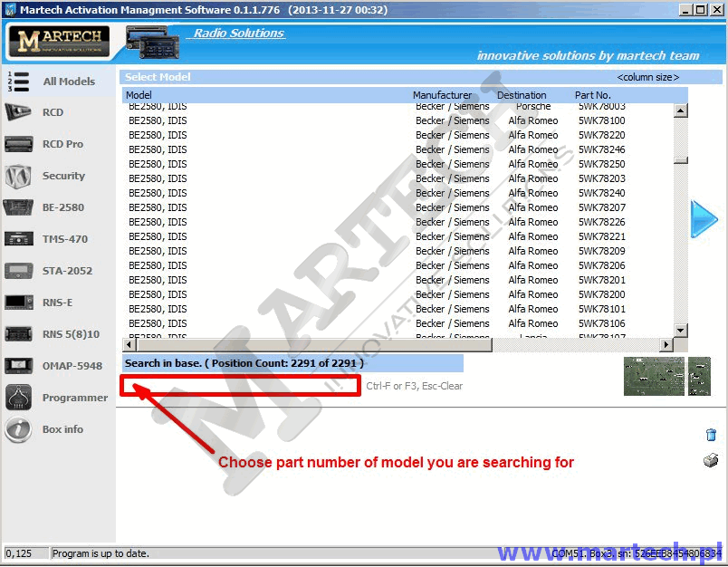Select the RCD radio icon

click(19, 112)
